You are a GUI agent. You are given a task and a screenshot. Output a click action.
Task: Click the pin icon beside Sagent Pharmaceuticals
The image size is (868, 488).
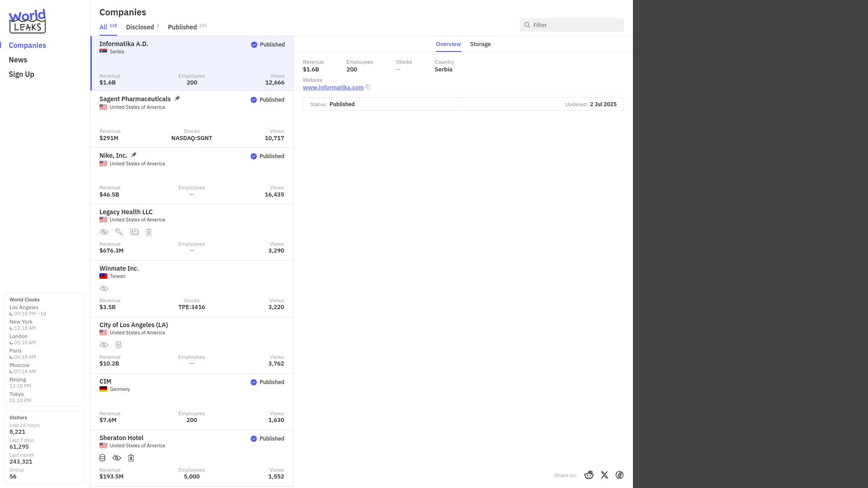[x=177, y=99]
